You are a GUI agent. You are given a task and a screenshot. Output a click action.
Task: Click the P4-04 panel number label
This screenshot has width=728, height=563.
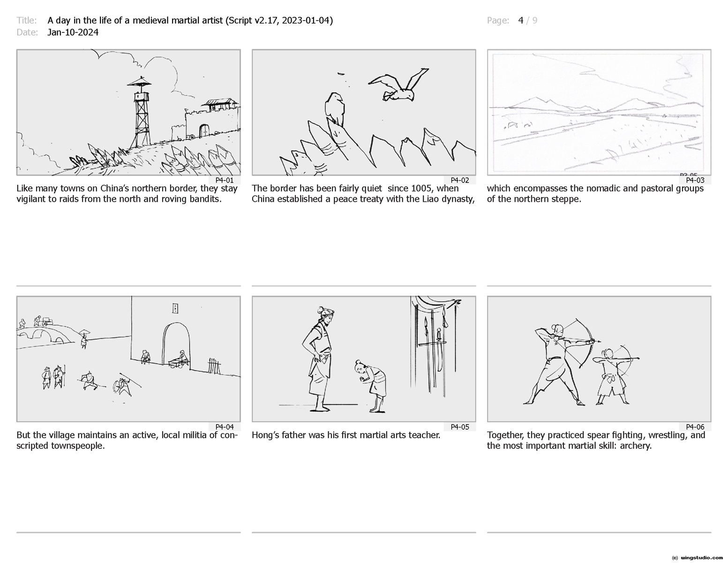coord(224,427)
